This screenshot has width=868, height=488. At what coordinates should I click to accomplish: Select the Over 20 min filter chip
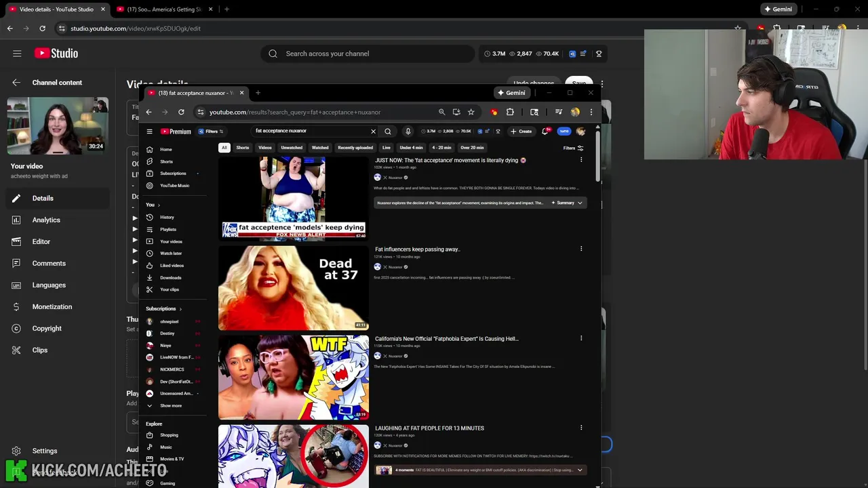(472, 148)
